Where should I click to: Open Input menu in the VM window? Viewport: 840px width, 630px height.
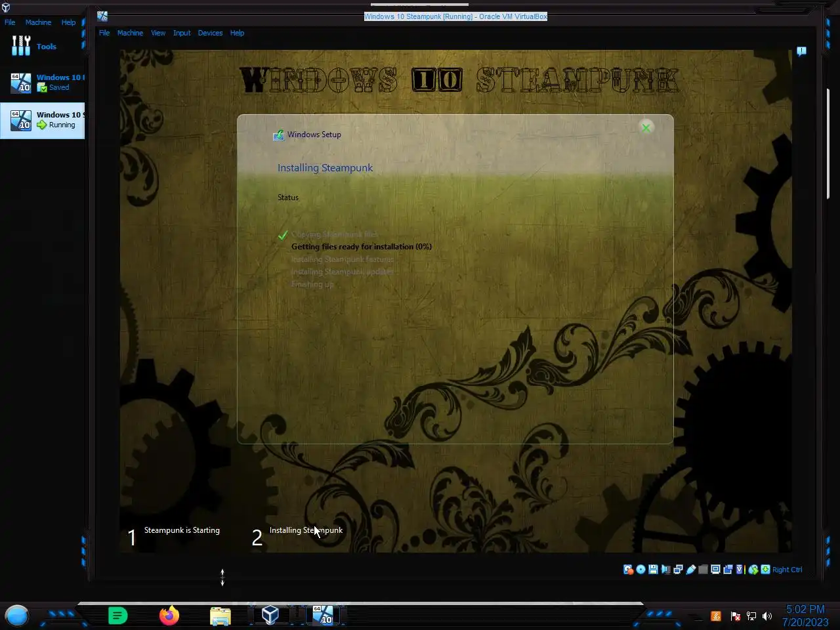coord(182,33)
